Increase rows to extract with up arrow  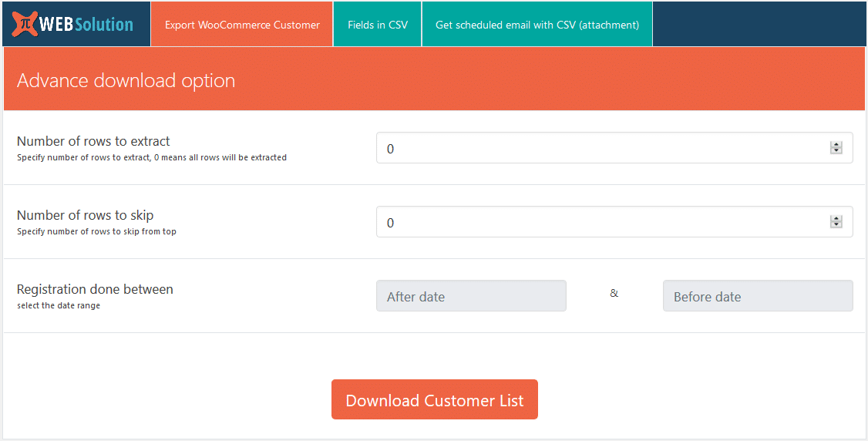pyautogui.click(x=836, y=145)
